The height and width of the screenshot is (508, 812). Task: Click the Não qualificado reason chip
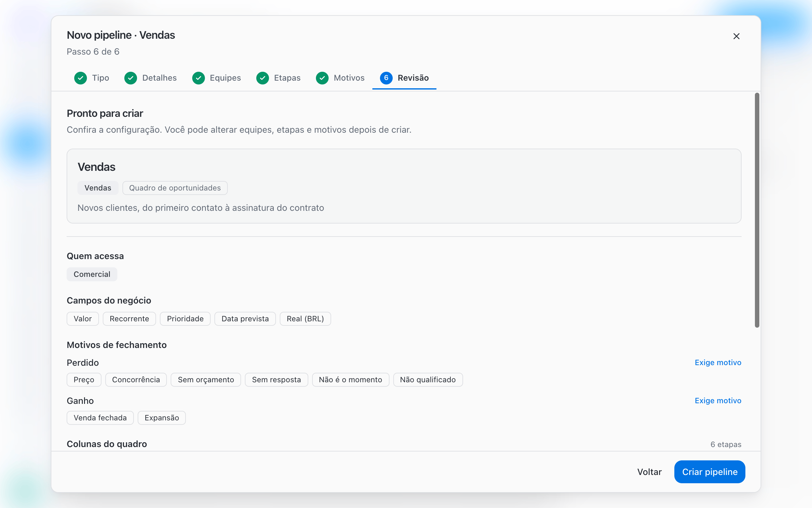tap(428, 380)
